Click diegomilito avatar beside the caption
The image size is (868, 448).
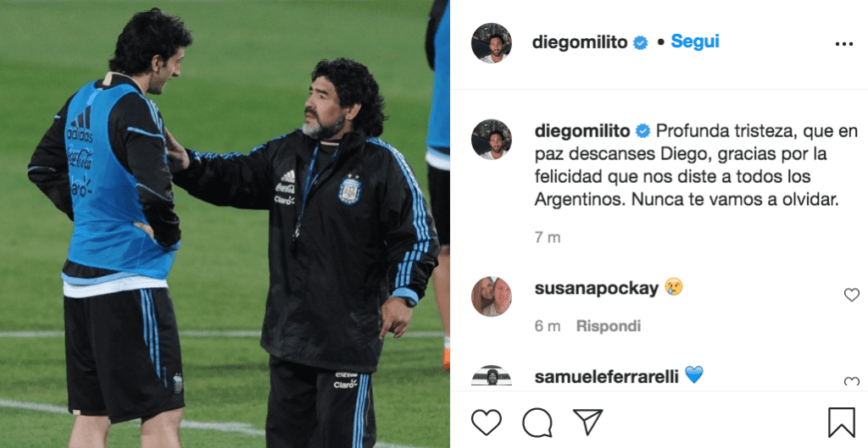coord(491,140)
